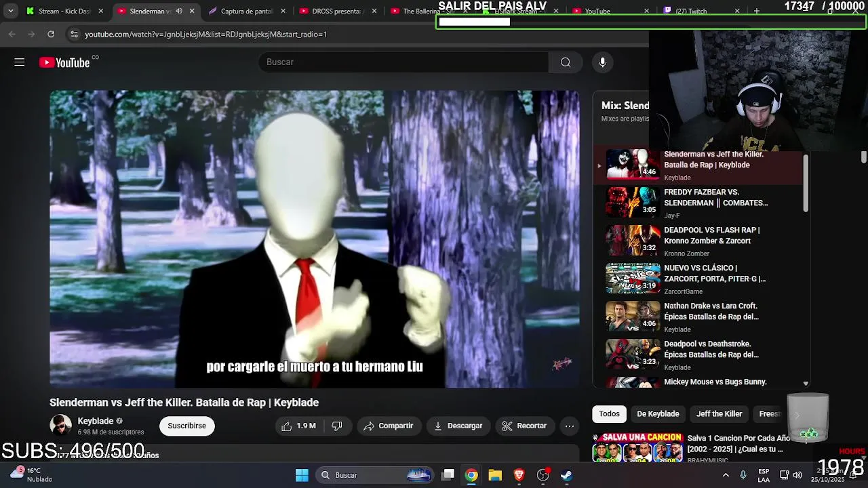Open Task View on taskbar
868x488 pixels.
click(x=448, y=475)
